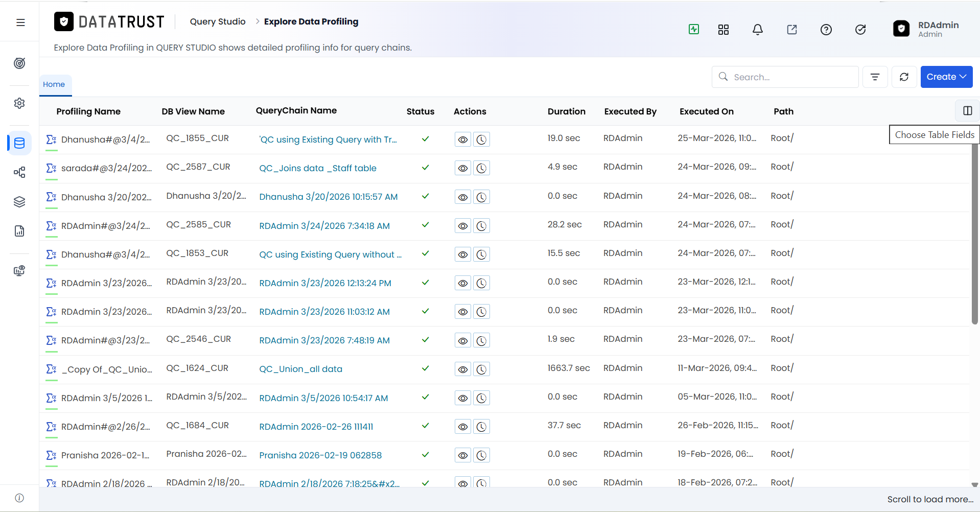980x512 pixels.
Task: Open the hamburger navigation menu
Action: pos(20,22)
